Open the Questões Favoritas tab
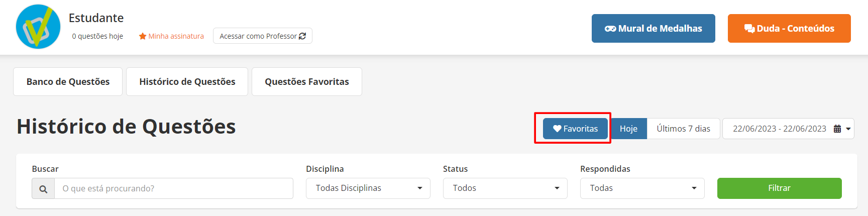Screen dimensions: 868x216 [x=307, y=81]
